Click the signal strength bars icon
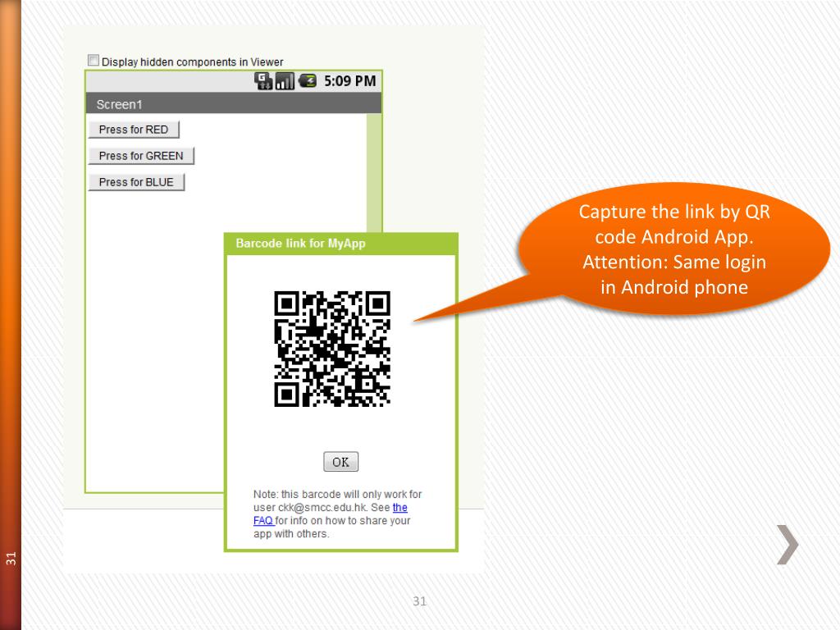 pyautogui.click(x=285, y=81)
